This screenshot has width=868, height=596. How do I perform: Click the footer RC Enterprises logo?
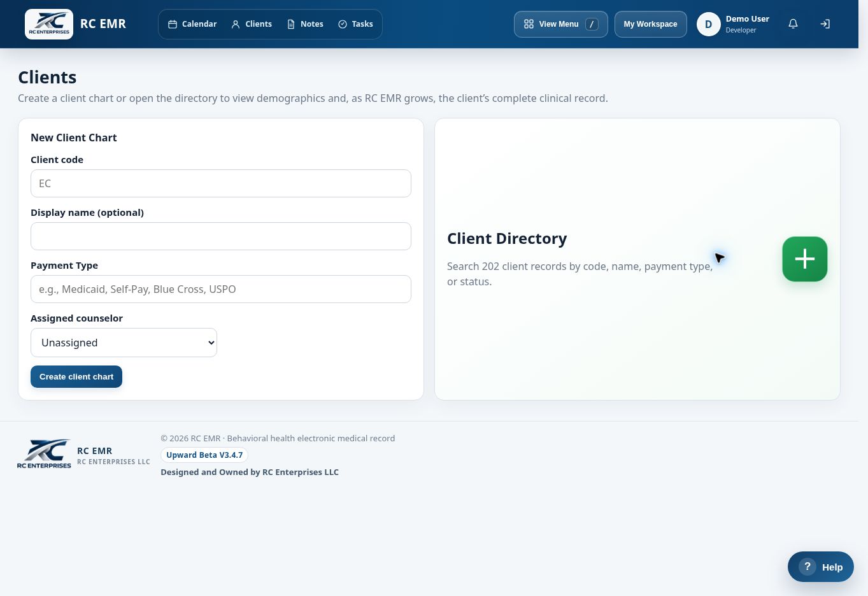tap(44, 454)
